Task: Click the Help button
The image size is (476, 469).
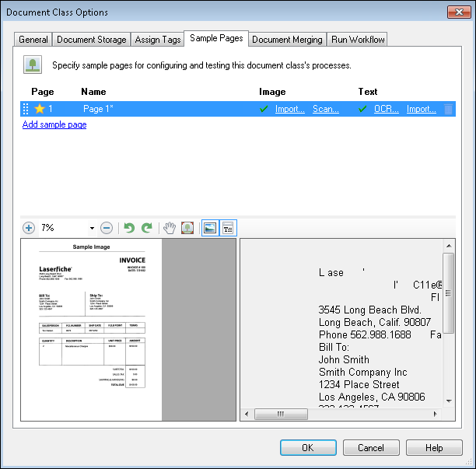Action: click(434, 448)
